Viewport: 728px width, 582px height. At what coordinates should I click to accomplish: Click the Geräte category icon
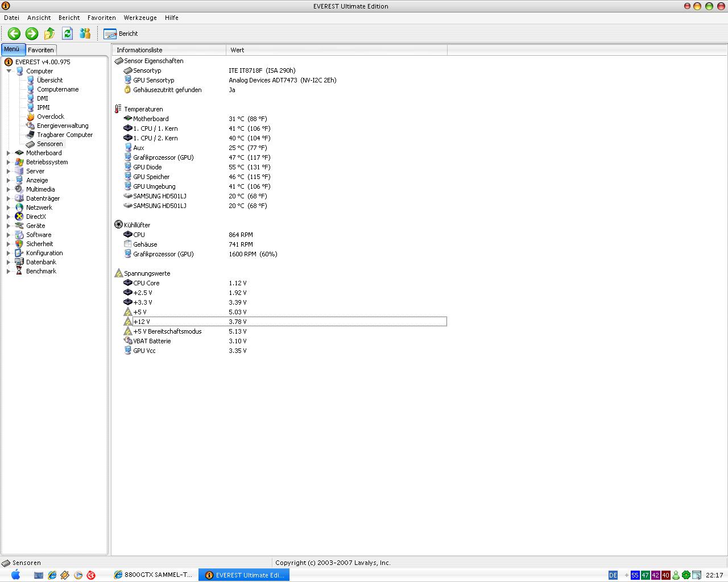(x=19, y=226)
